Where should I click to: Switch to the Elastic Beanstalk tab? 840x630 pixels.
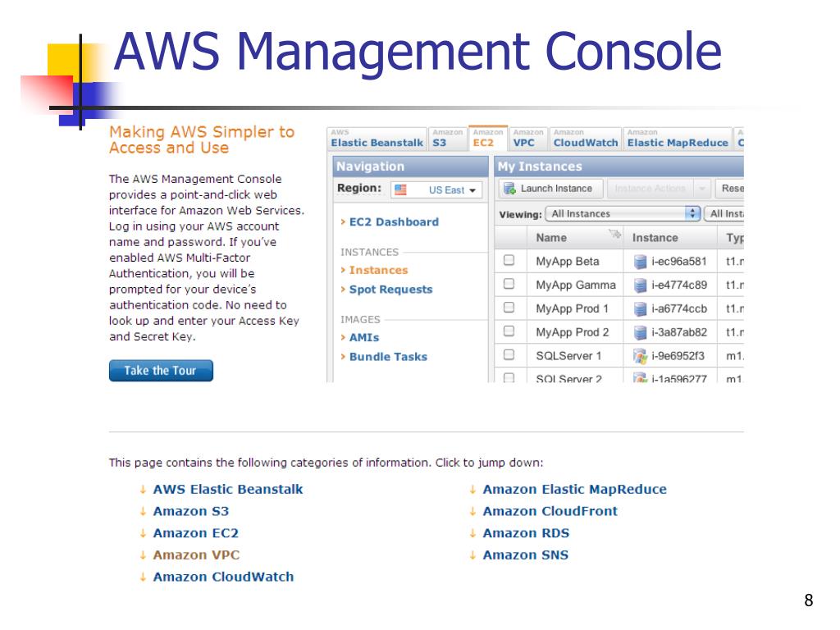click(377, 139)
